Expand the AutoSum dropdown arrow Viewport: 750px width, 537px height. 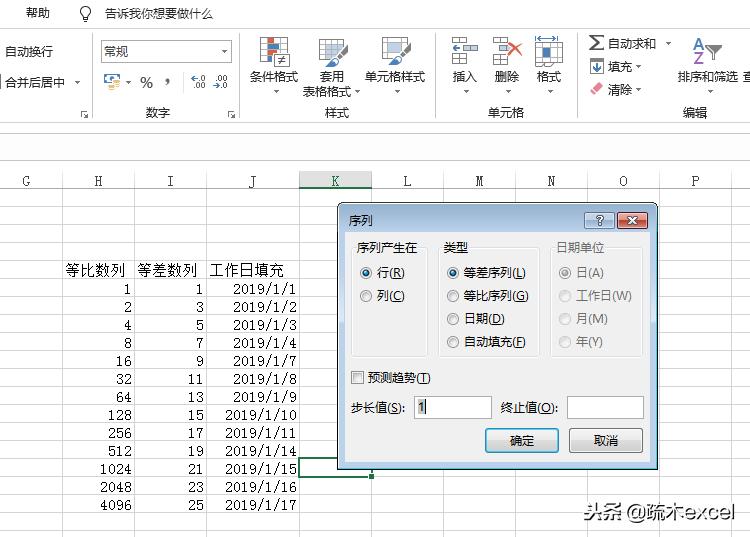(x=668, y=43)
